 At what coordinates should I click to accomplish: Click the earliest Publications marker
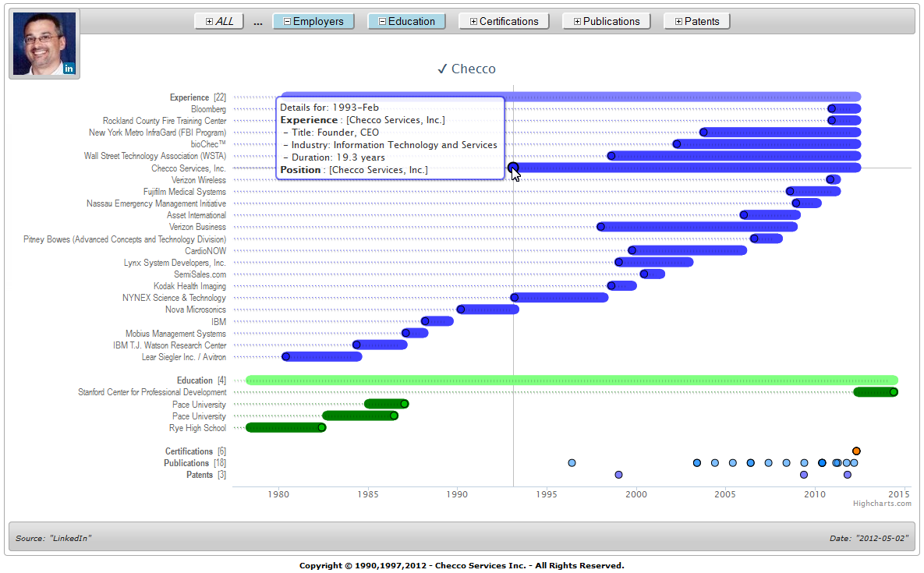pyautogui.click(x=572, y=463)
